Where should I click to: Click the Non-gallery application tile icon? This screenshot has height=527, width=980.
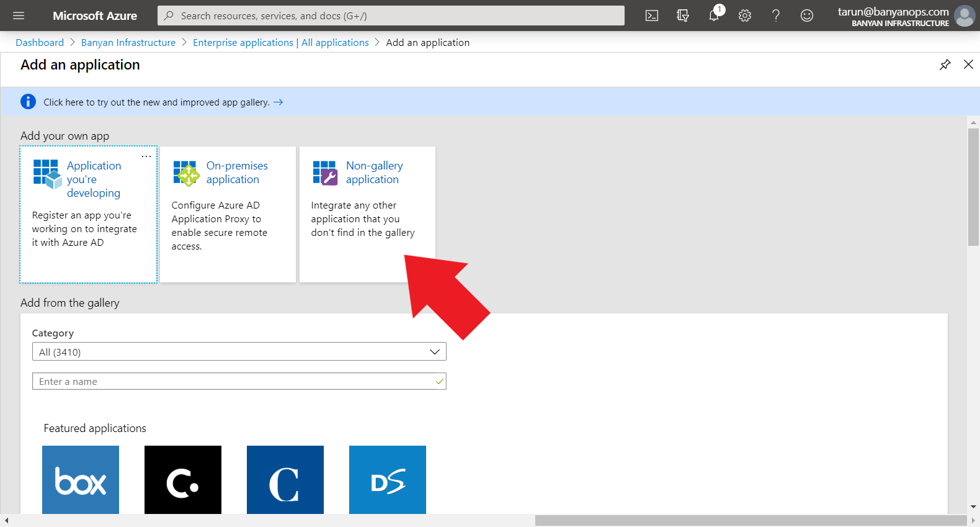325,173
